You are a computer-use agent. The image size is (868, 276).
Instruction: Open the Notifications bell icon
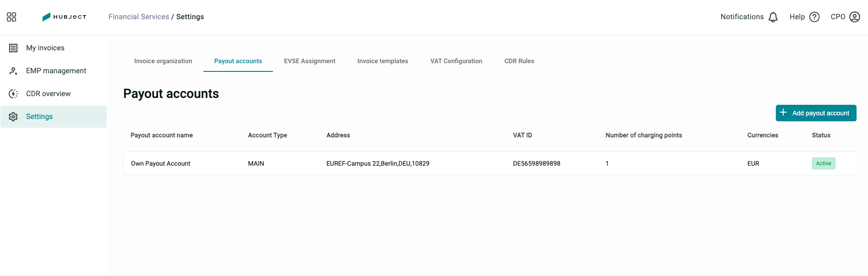click(x=773, y=17)
